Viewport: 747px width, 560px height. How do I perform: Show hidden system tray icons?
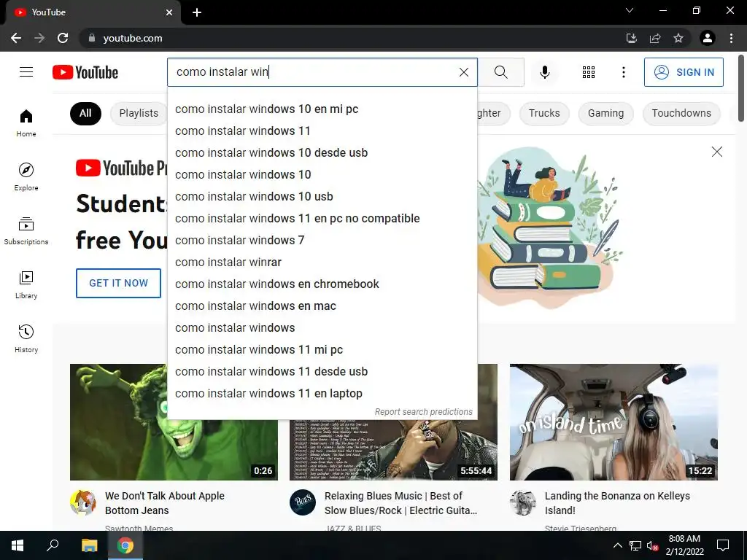pyautogui.click(x=617, y=545)
